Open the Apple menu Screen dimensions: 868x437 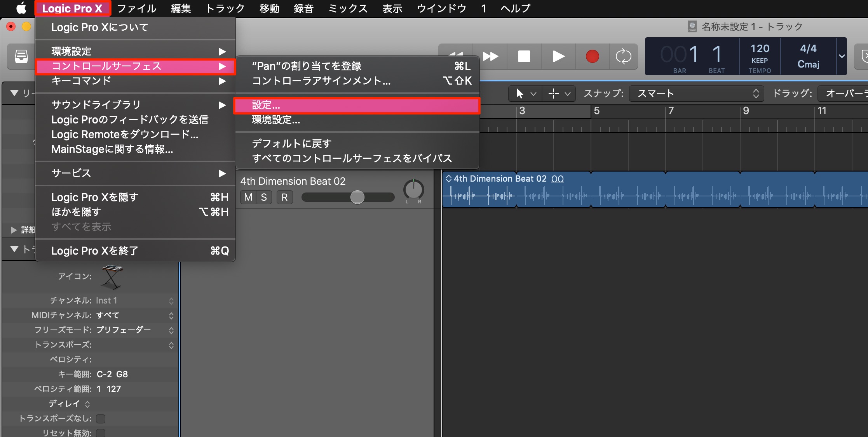click(21, 8)
